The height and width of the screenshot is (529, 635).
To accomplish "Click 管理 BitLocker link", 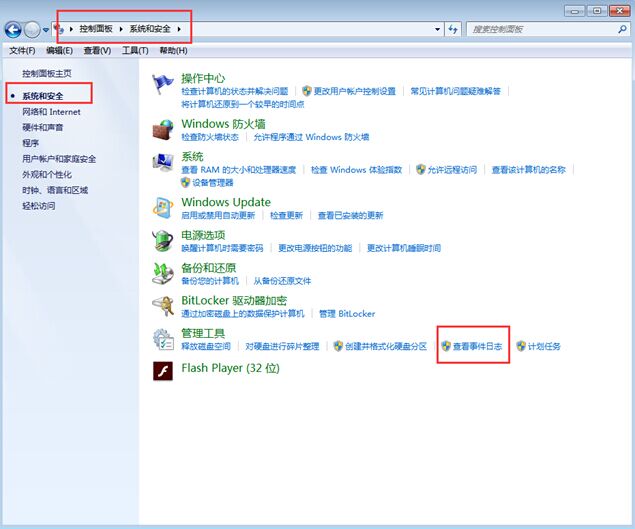I will [x=347, y=314].
